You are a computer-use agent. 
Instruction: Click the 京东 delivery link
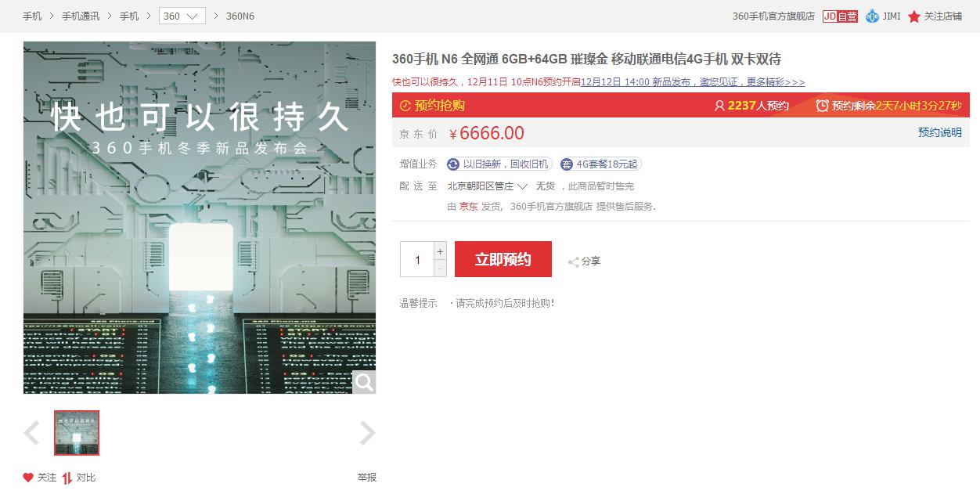click(x=469, y=207)
